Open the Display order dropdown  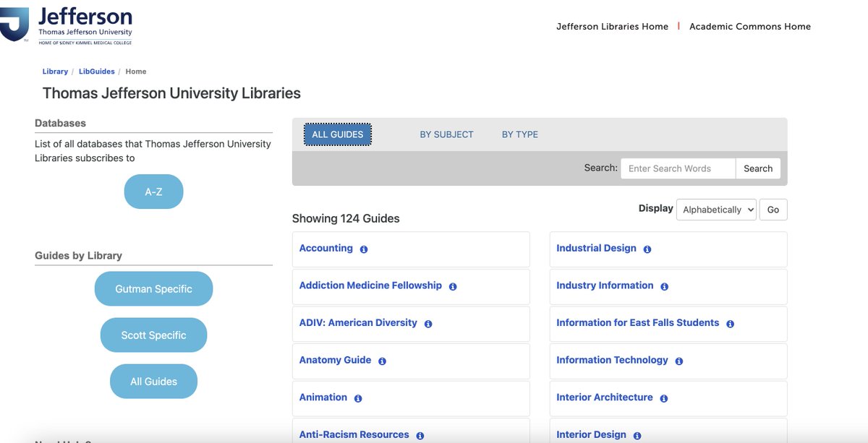point(716,210)
